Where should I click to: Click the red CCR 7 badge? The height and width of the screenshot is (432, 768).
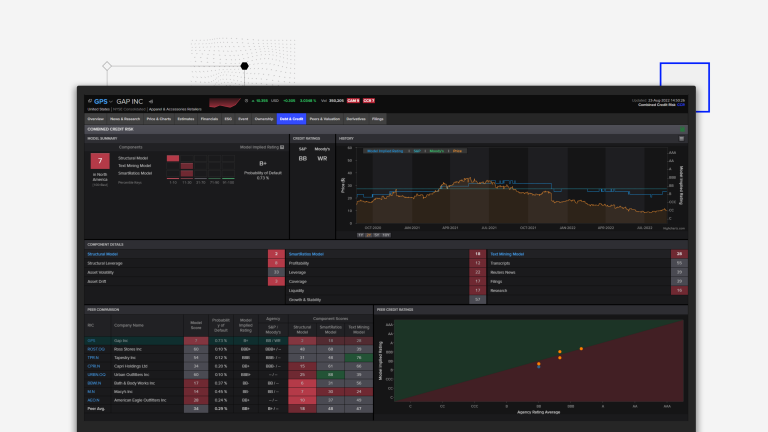click(x=369, y=101)
